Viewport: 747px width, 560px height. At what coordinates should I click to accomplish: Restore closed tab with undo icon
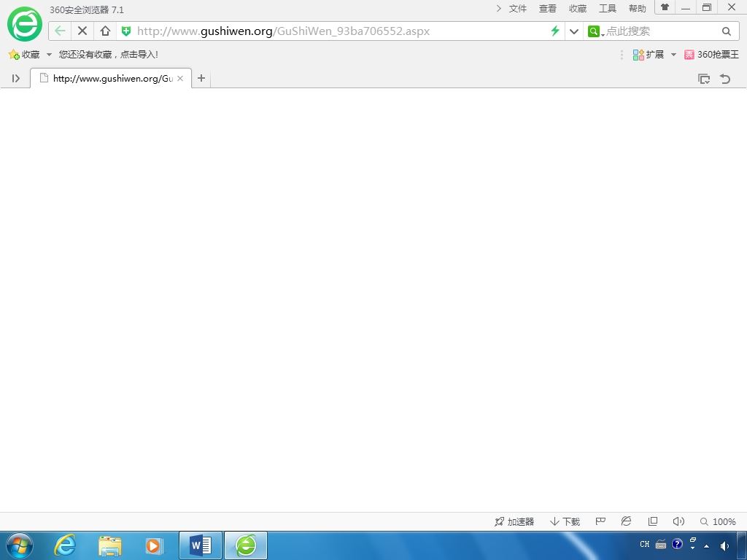click(x=725, y=79)
